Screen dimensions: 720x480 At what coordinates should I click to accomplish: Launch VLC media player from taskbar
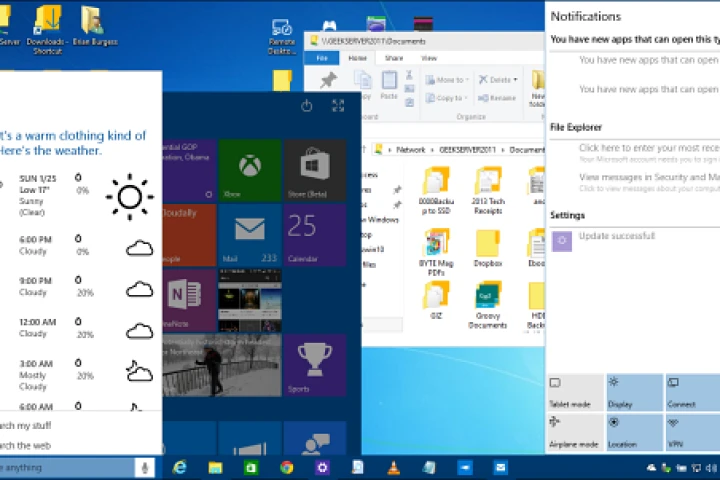click(x=394, y=468)
